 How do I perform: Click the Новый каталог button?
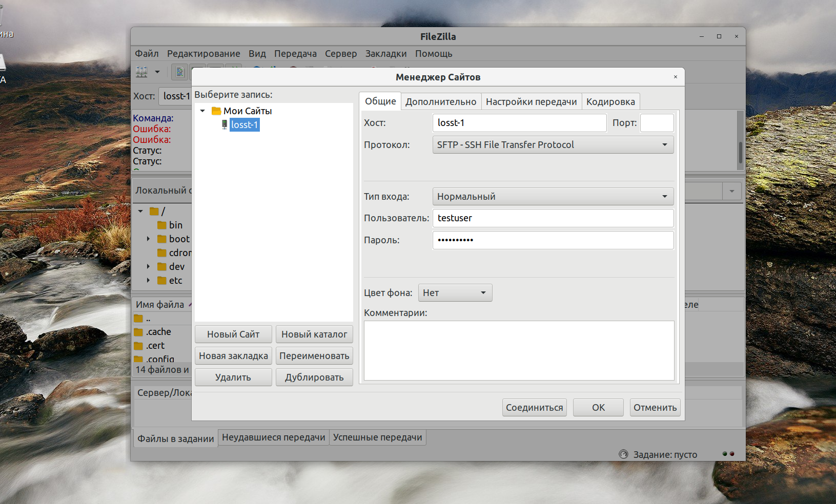(x=314, y=334)
